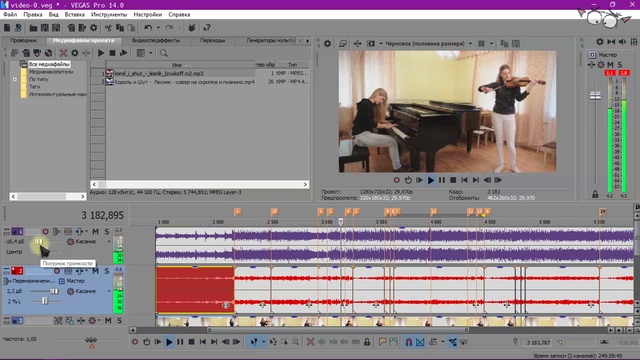Open media panel Views dropdown arrow

pyautogui.click(x=151, y=53)
